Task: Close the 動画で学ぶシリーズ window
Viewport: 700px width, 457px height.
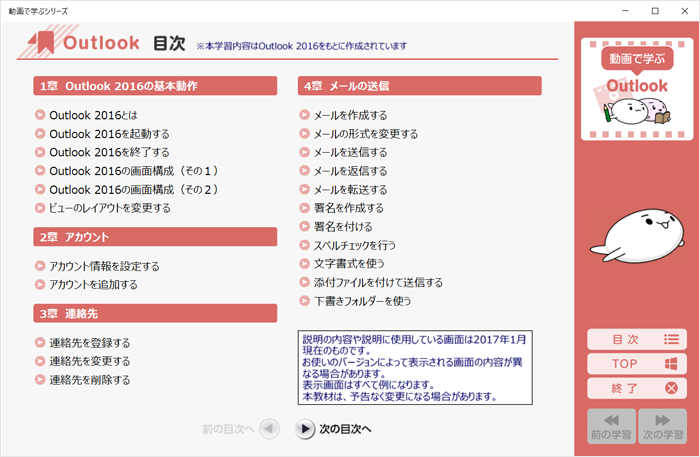Action: pyautogui.click(x=684, y=11)
